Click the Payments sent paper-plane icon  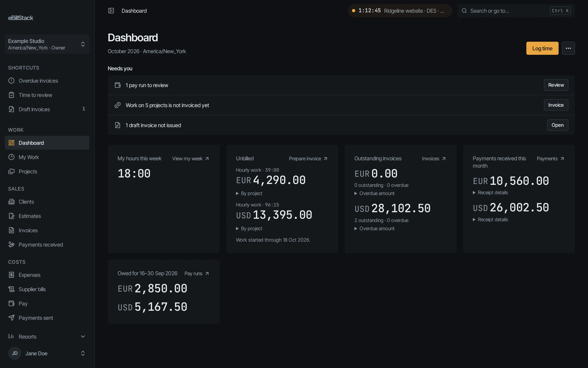tap(11, 318)
